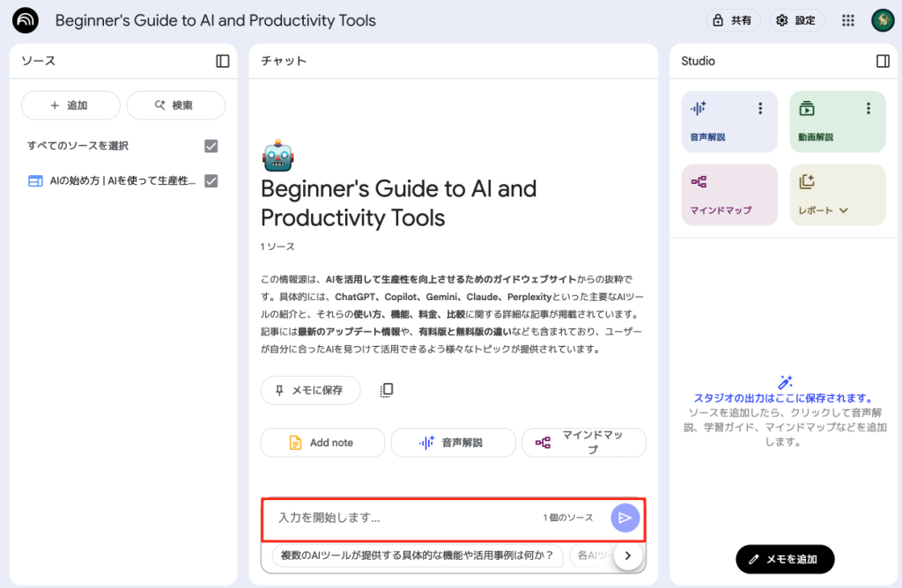Viewport: 902px width, 588px height.
Task: Open the three-dot menu on 動画解説 card
Action: pos(868,108)
